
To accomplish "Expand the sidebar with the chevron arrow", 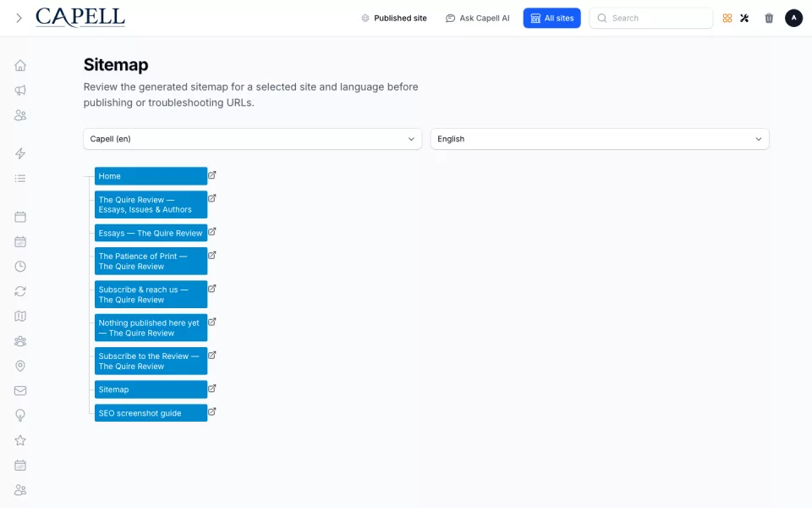I will 19,18.
